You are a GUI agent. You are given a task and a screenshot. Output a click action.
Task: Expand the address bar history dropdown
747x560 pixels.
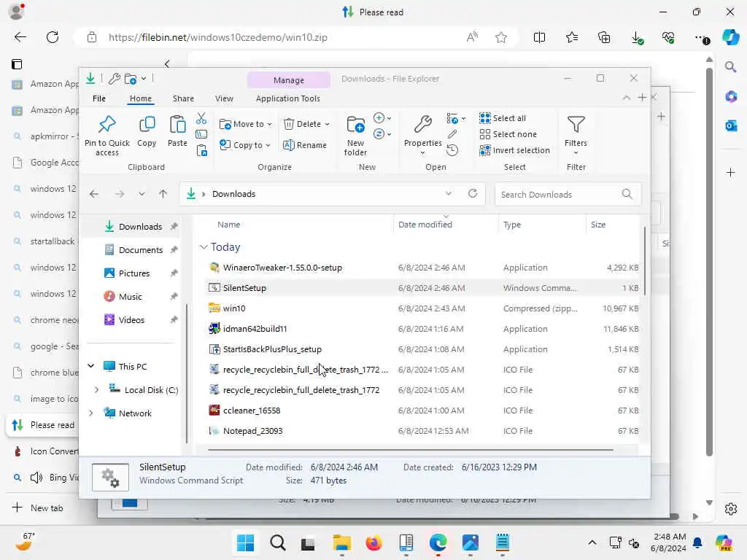click(449, 193)
